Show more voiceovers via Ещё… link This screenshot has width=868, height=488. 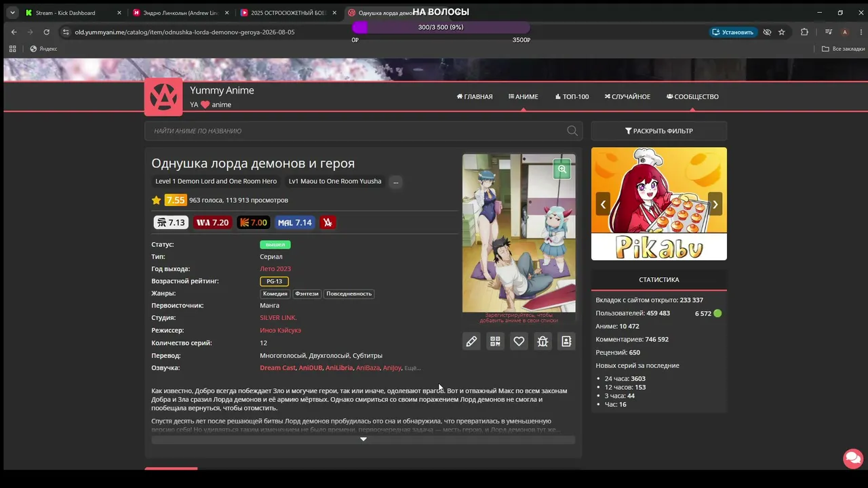coord(412,368)
